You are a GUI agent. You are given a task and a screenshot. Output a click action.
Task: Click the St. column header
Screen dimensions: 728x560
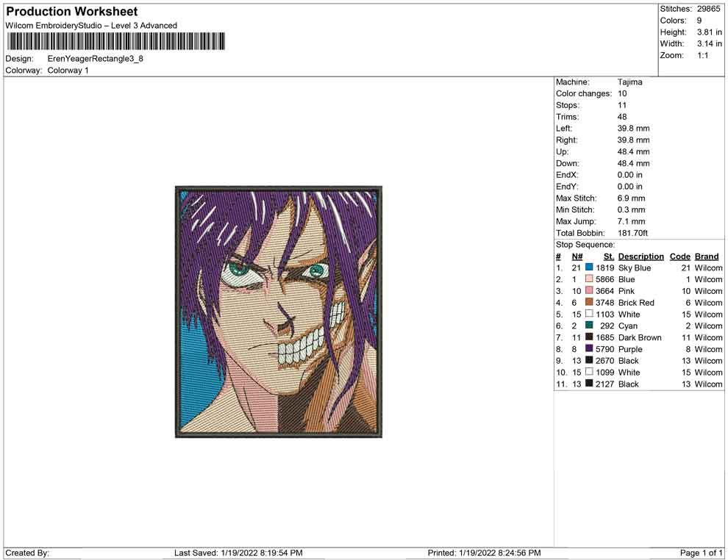(x=609, y=256)
